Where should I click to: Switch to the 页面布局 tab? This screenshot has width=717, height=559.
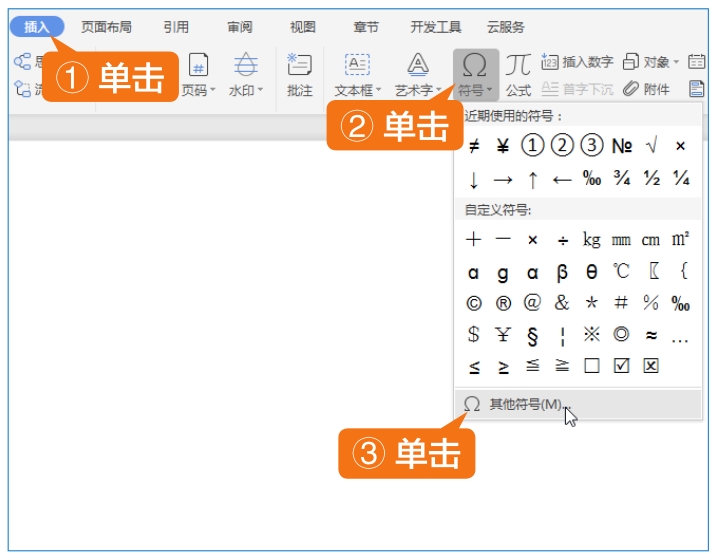coord(107,27)
